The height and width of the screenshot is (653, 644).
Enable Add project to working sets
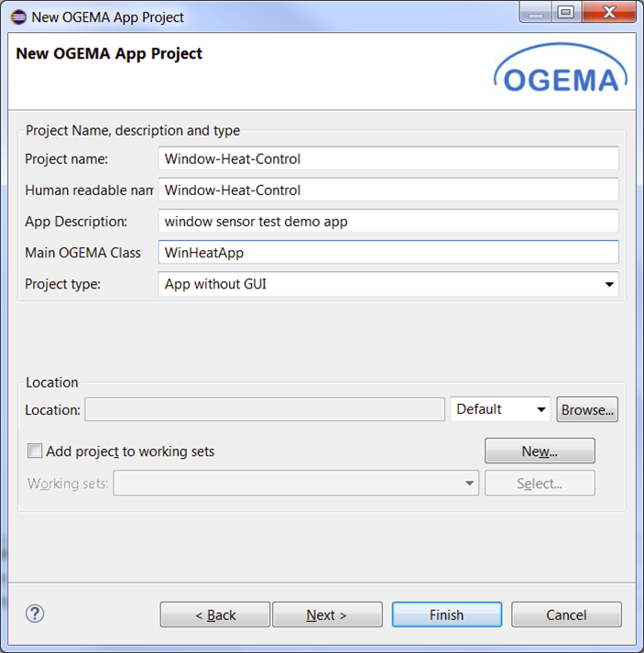(35, 451)
